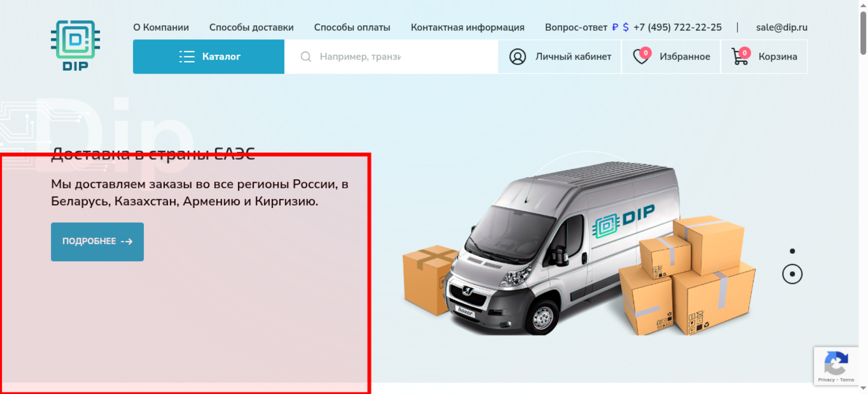The image size is (868, 394).
Task: Click the reCAPTCHA badge icon
Action: [x=836, y=363]
